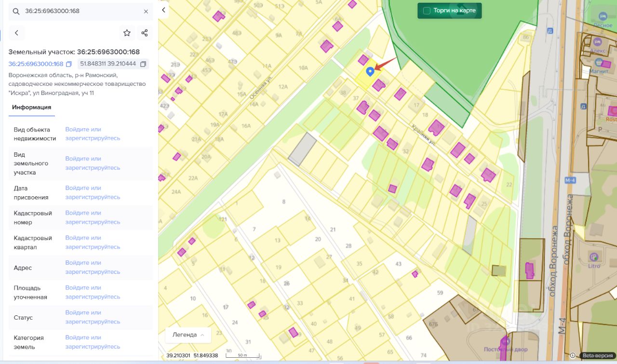Click the Крайняя ул. street label
The width and height of the screenshot is (617, 364).
pyautogui.click(x=424, y=135)
